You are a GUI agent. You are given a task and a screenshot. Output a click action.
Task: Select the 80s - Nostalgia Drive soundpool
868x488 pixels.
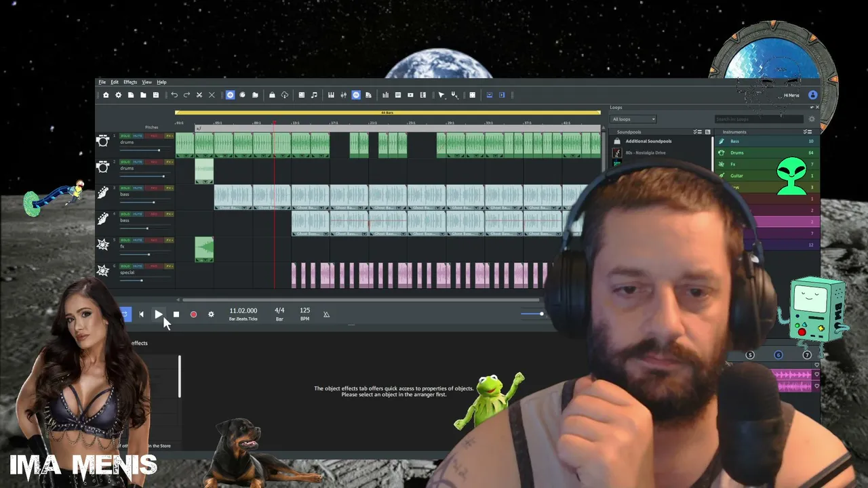(x=660, y=153)
